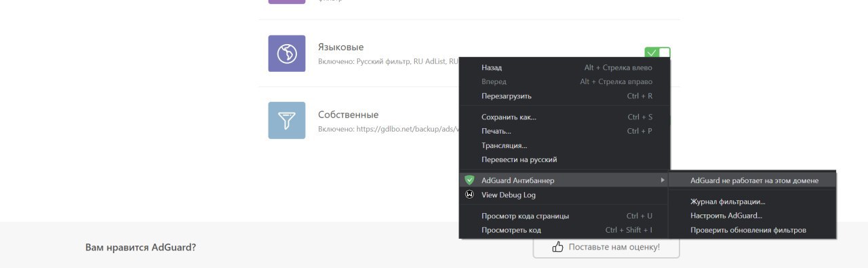
Task: Open the Собственные filter group title
Action: 348,115
